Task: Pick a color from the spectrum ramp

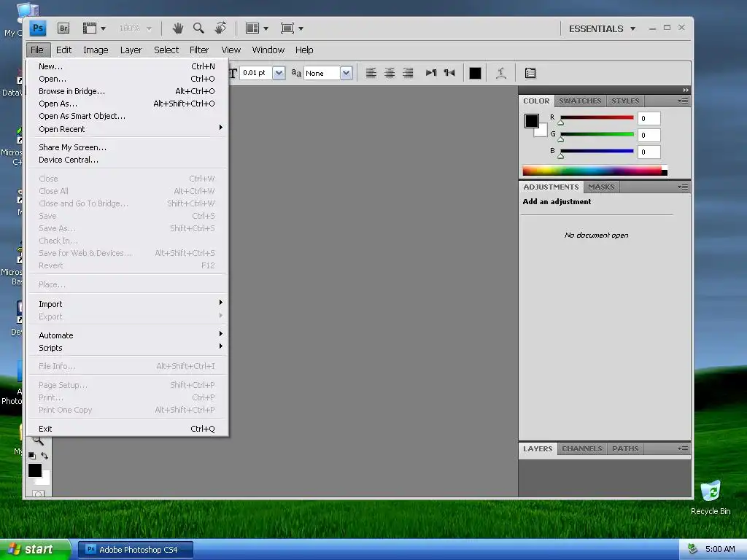Action: [x=595, y=171]
